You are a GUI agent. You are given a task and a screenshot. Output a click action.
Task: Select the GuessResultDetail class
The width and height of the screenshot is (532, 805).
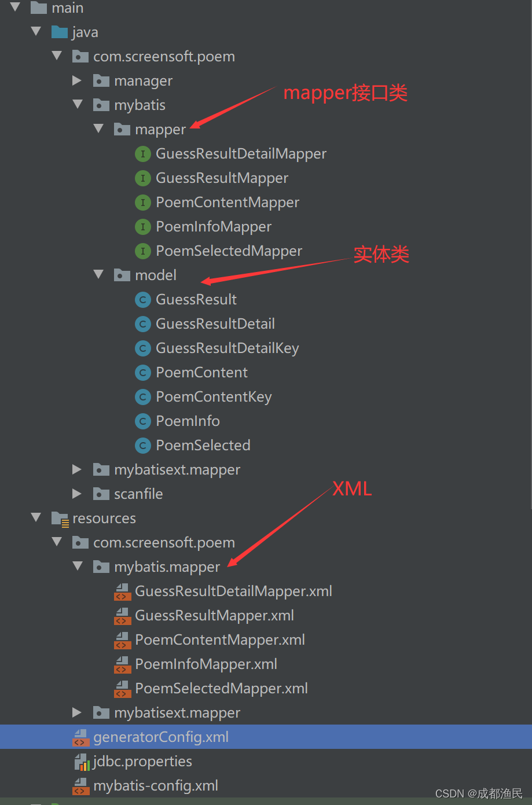click(x=214, y=324)
